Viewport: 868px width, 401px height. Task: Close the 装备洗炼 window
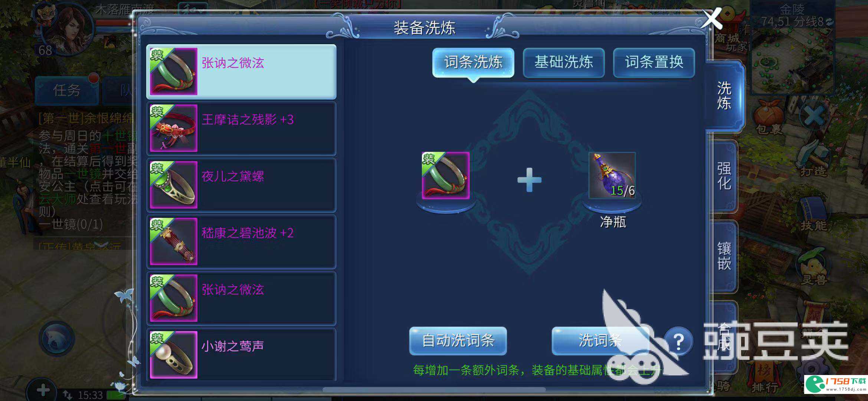(711, 18)
